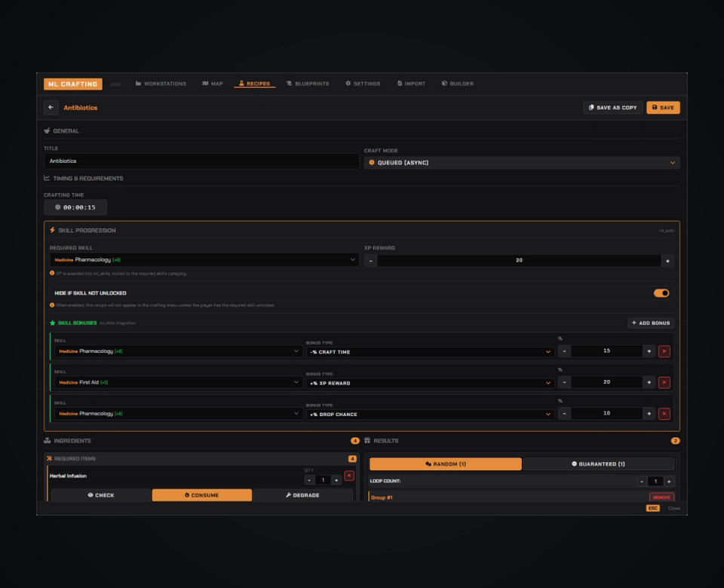Click the Craft Time bonus value 15

tap(606, 351)
